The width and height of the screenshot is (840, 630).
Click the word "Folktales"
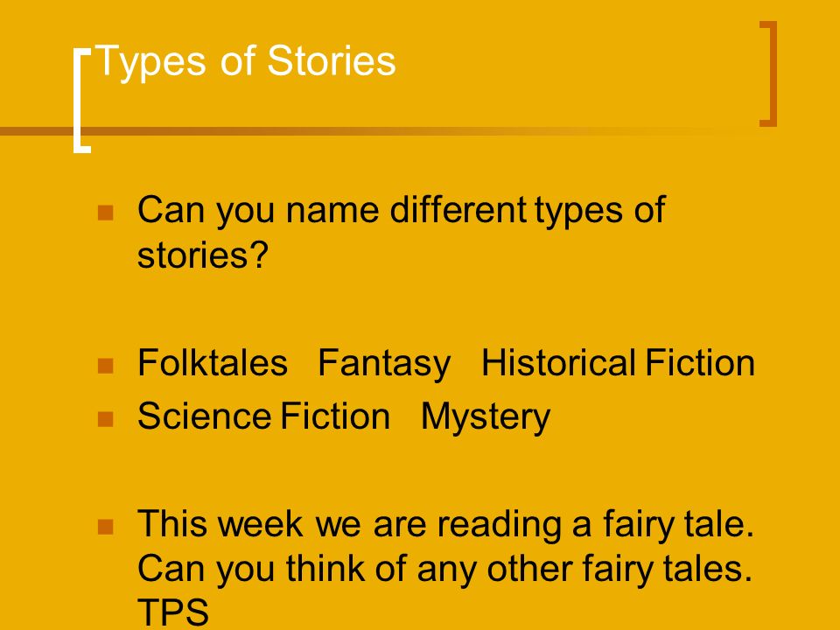[213, 363]
